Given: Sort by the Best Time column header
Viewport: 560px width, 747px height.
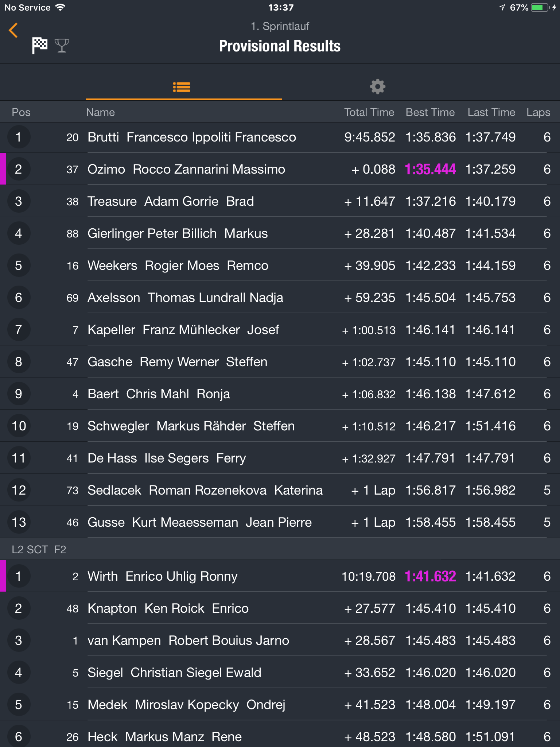Looking at the screenshot, I should (x=430, y=112).
